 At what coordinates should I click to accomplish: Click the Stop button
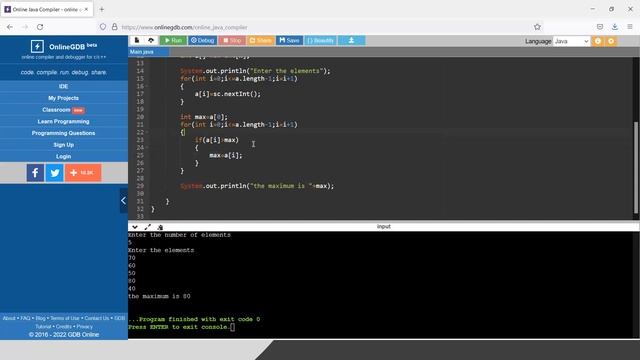click(x=232, y=40)
